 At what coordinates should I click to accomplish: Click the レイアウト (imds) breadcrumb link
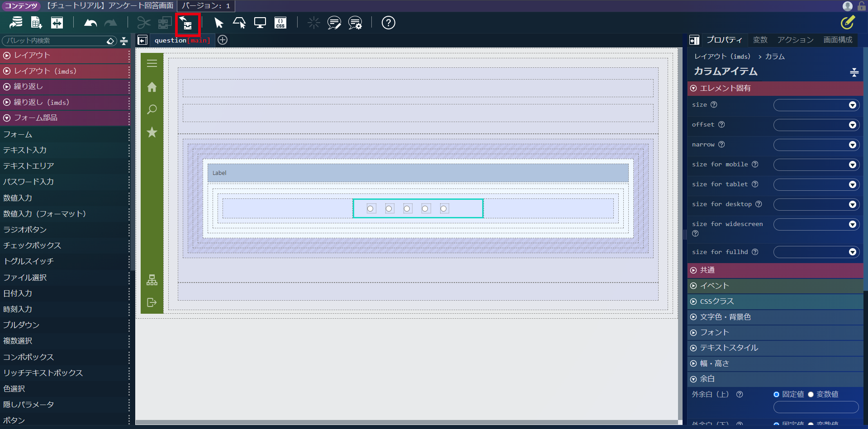[x=722, y=57]
